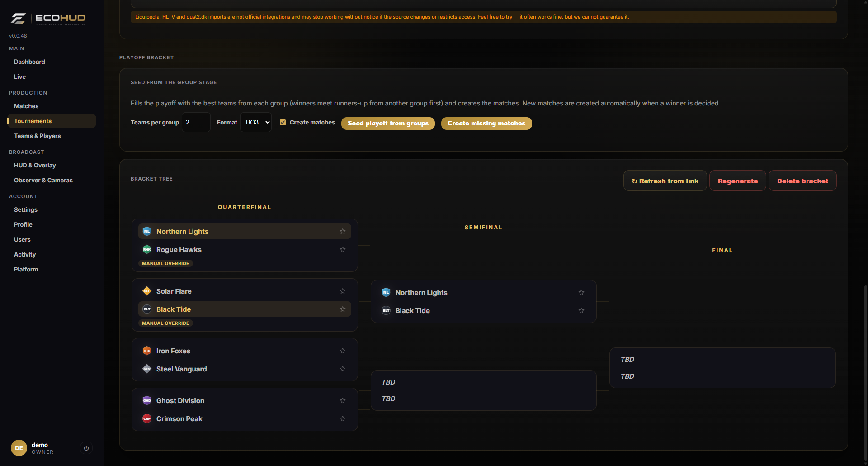The image size is (868, 466).
Task: Star Rogue Hawks in the quarterfinal
Action: [343, 249]
